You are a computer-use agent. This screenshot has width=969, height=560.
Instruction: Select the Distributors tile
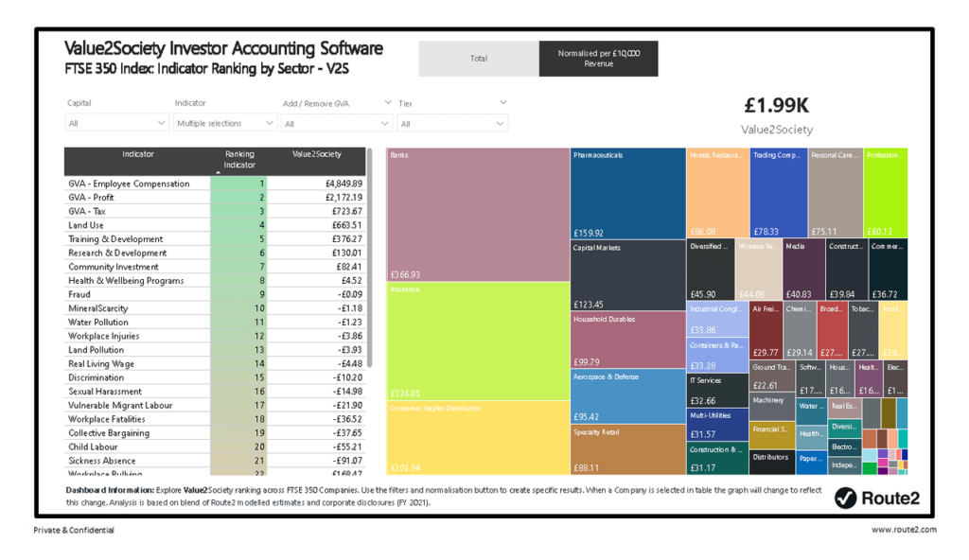coord(772,463)
